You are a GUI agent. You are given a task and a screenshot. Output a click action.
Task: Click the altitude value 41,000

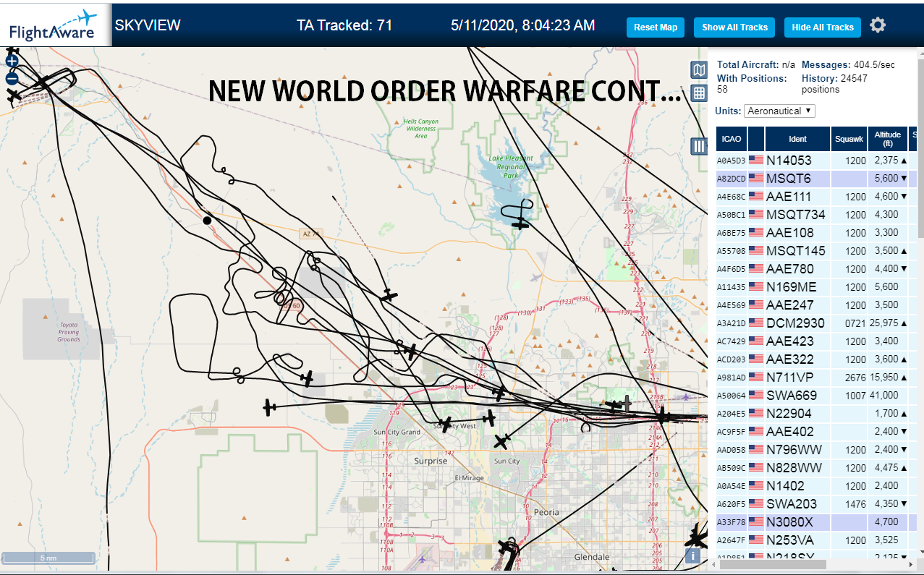click(886, 396)
